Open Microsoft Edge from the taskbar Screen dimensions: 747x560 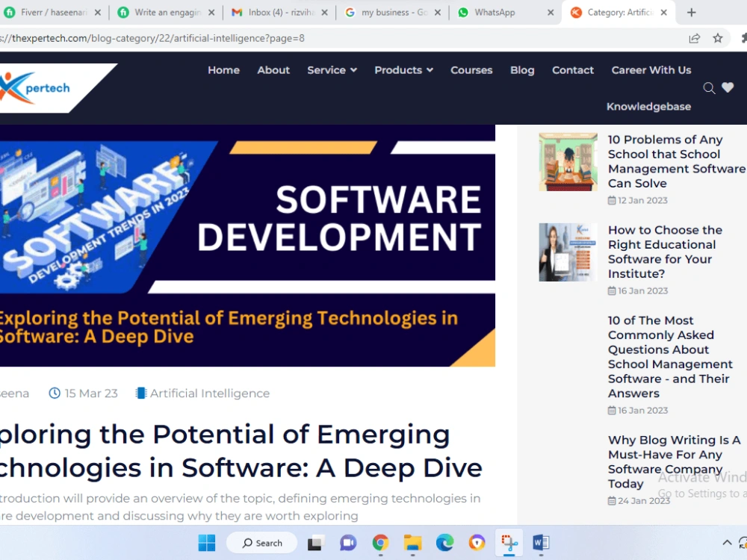444,543
